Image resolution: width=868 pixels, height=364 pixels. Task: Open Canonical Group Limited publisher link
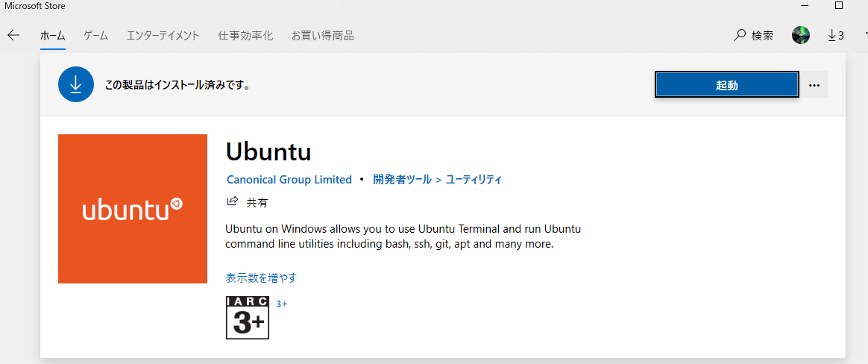click(x=289, y=180)
